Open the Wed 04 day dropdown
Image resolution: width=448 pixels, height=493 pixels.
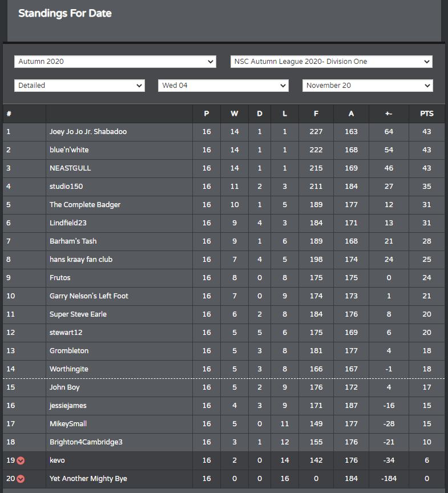[224, 86]
